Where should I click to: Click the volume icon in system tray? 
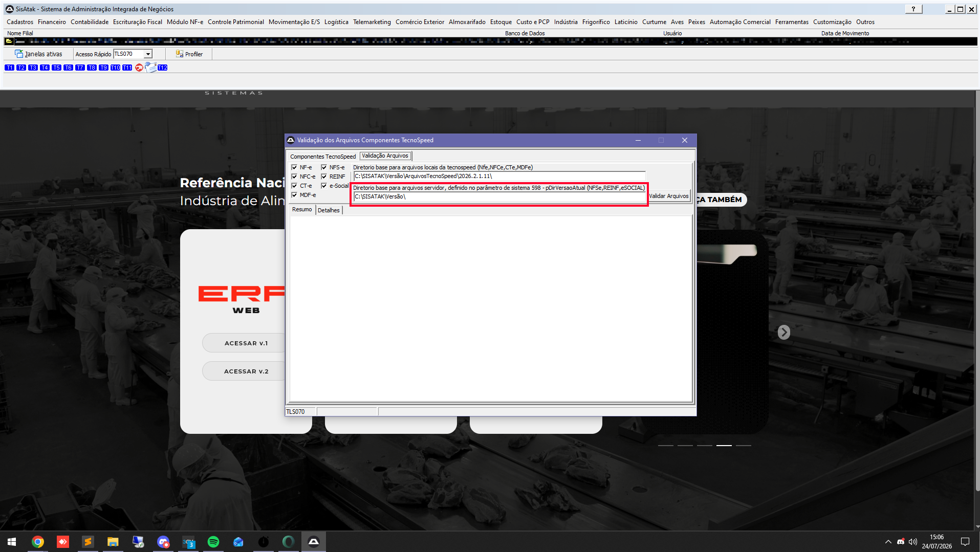point(913,542)
